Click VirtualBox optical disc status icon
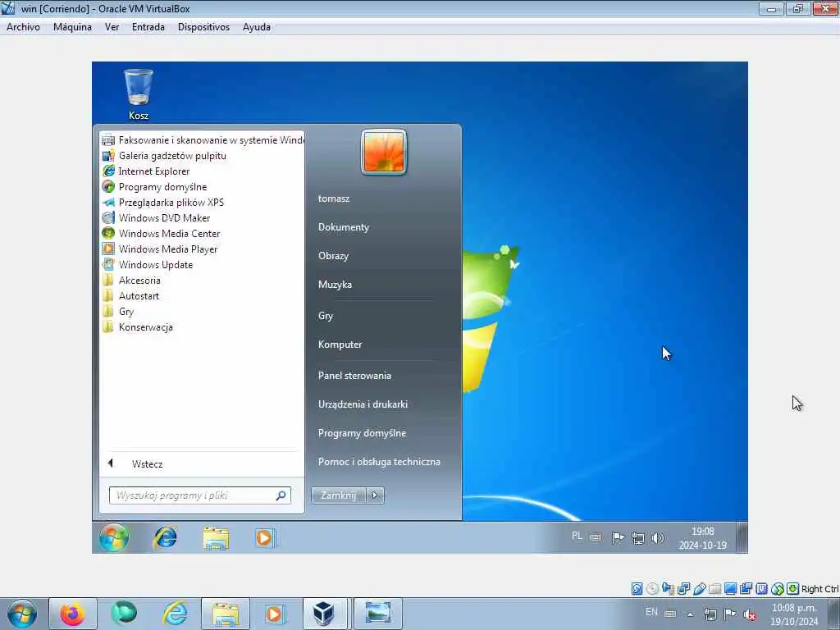840x630 pixels. tap(652, 589)
